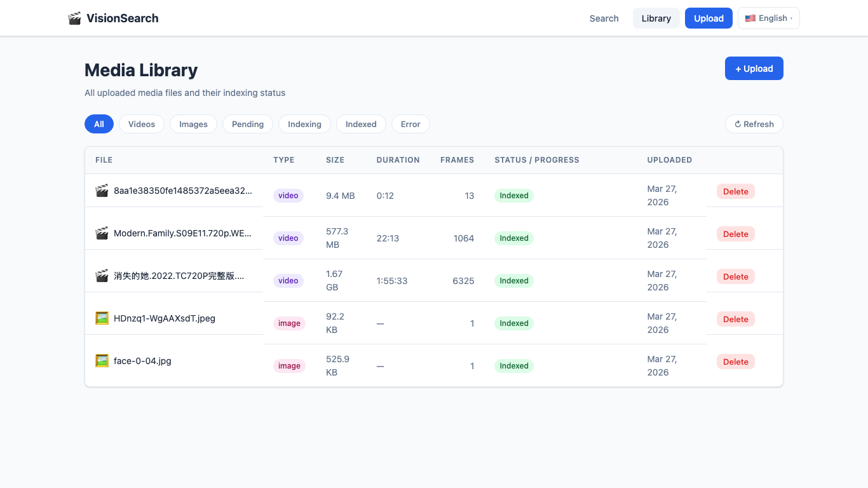Refresh the media file list
Viewport: 868px width, 488px height.
[x=754, y=124]
